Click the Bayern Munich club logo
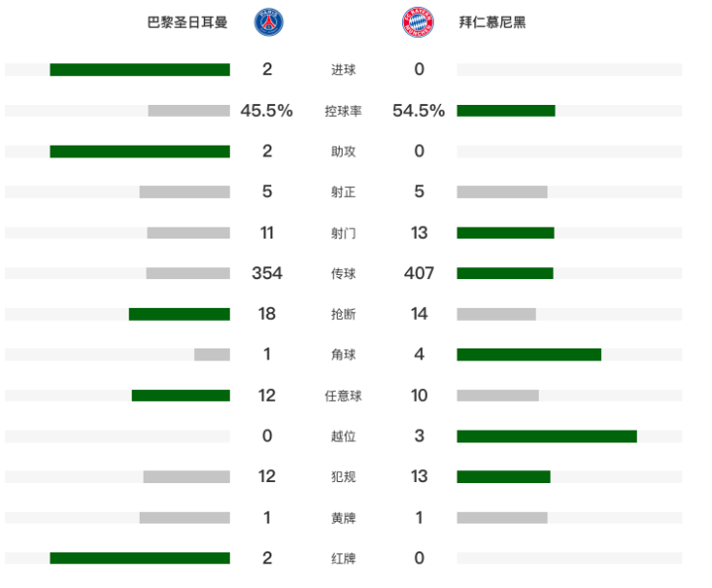The height and width of the screenshot is (588, 712). [x=416, y=22]
